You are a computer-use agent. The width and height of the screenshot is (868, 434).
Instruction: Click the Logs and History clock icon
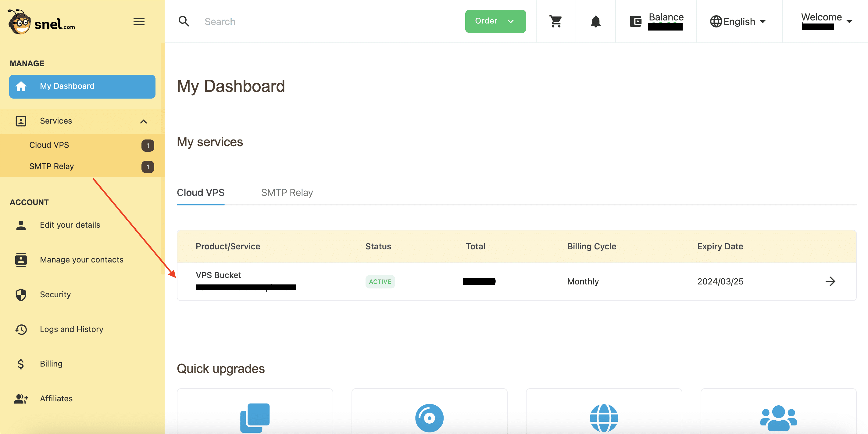(21, 329)
